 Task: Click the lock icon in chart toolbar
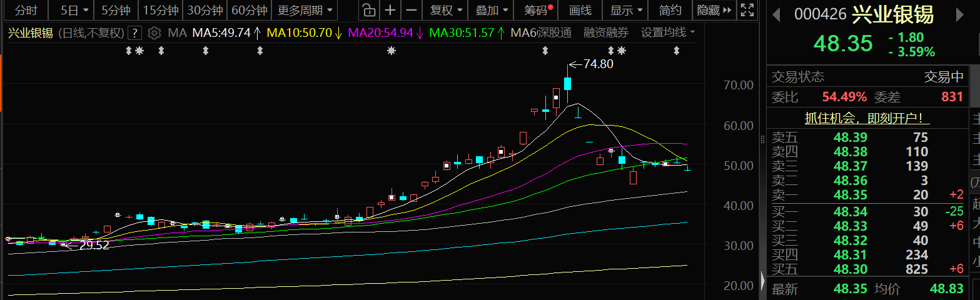[369, 10]
